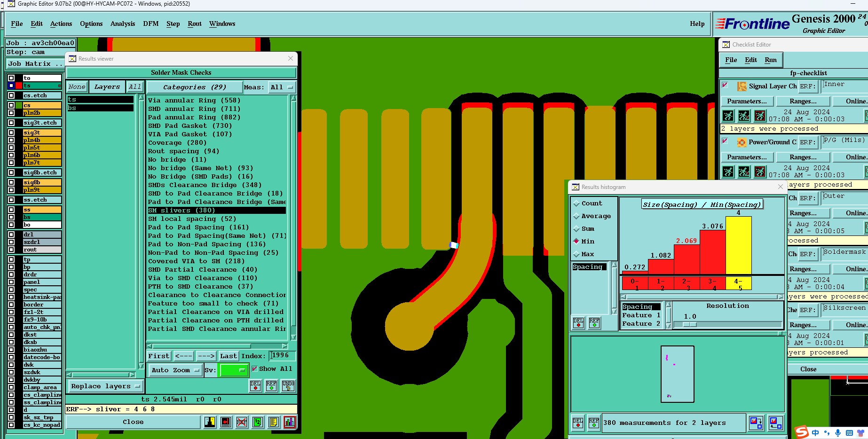Open Parameters for Signal Layer check
The width and height of the screenshot is (868, 439).
(747, 102)
